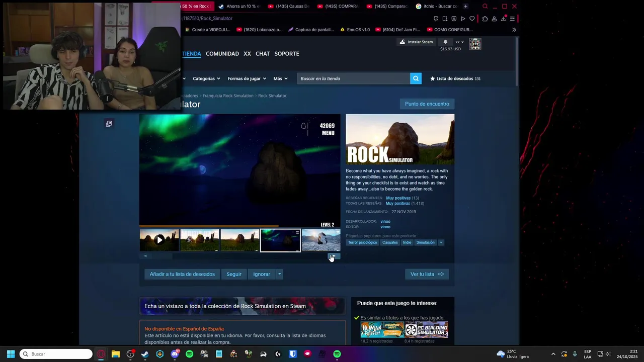
Task: Select the snowy rock screenshot thumbnail
Action: [321, 240]
